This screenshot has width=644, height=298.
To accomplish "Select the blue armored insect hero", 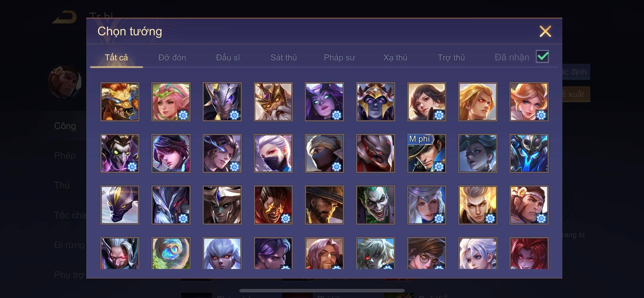I will pos(529,153).
